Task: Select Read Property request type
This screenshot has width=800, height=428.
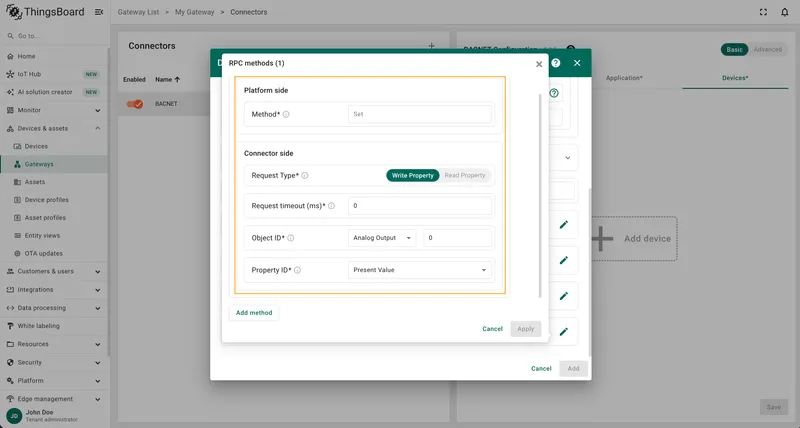Action: (x=465, y=175)
